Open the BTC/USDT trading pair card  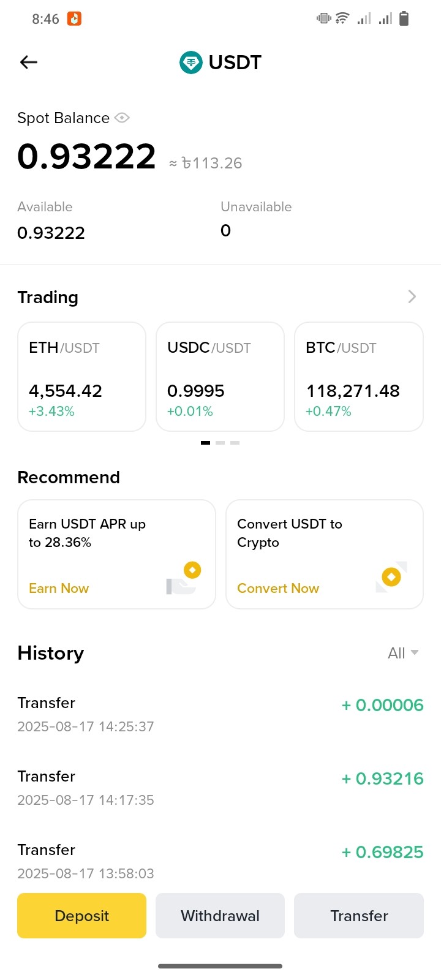(x=359, y=377)
